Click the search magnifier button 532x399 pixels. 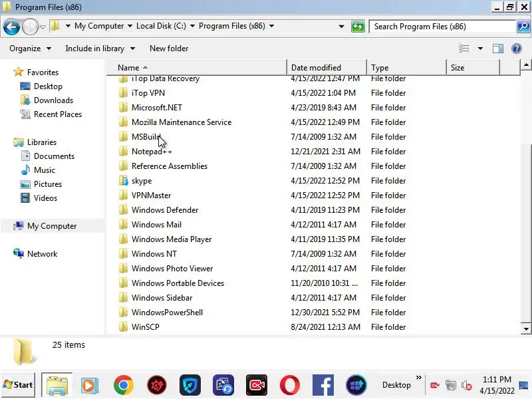click(x=523, y=27)
